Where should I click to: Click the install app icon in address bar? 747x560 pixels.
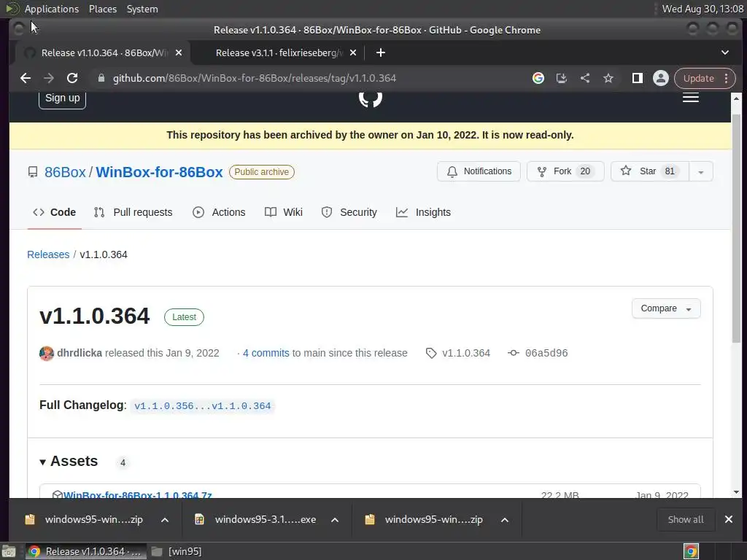[x=562, y=78]
